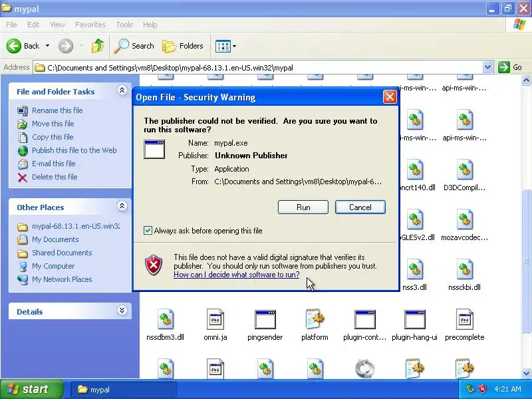532x399 pixels.
Task: Expand the address bar dropdown arrow
Action: pyautogui.click(x=487, y=68)
